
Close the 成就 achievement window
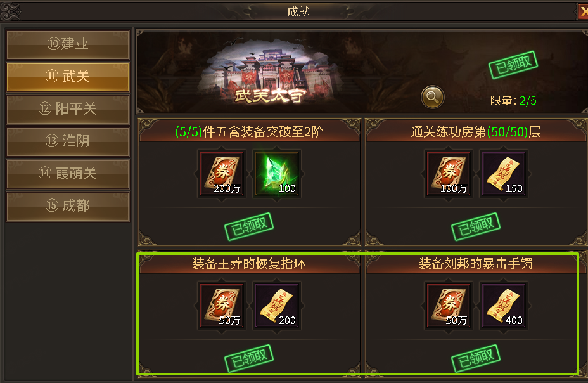[583, 11]
